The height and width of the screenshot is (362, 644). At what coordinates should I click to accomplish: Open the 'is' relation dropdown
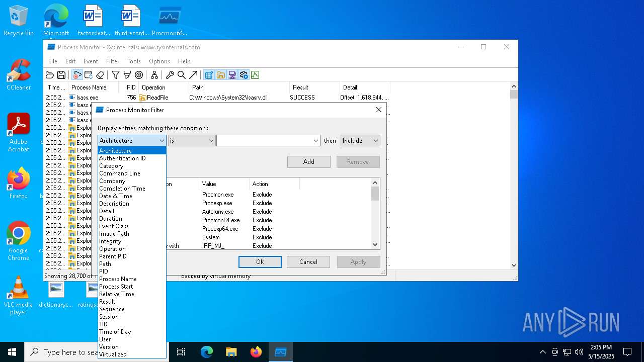click(192, 141)
